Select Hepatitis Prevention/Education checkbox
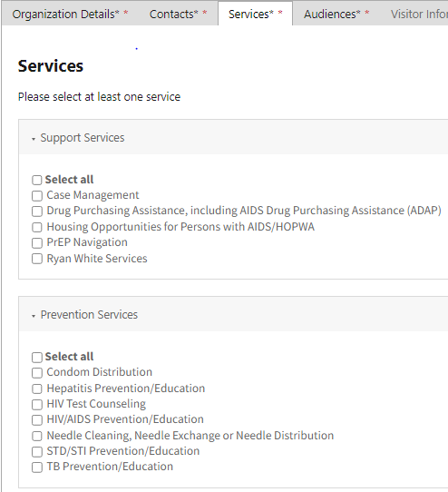 37,389
